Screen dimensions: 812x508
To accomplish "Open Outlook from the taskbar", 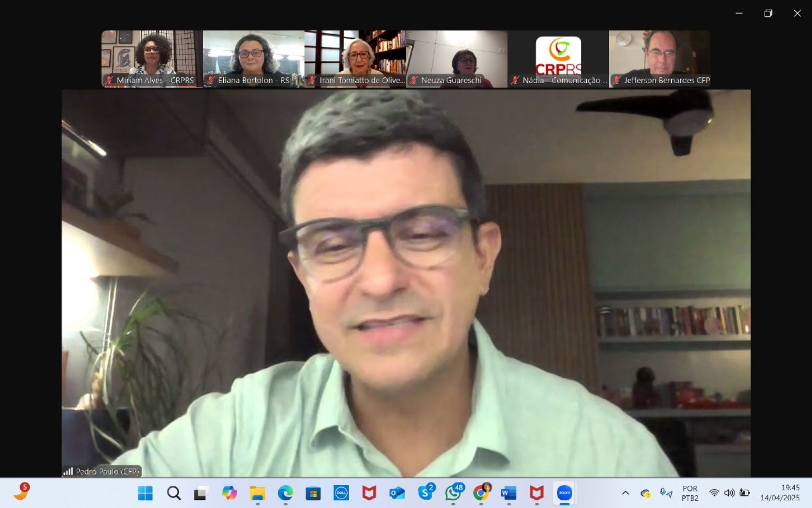I will pyautogui.click(x=397, y=493).
